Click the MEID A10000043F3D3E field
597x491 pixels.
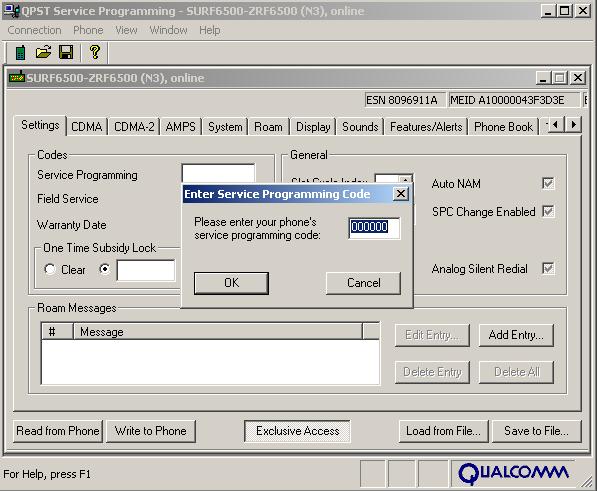click(514, 100)
